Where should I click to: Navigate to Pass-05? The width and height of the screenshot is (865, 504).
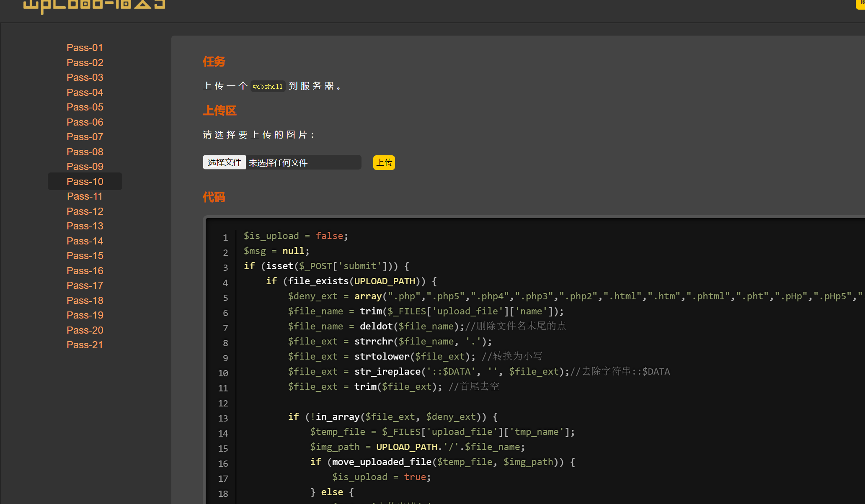pos(85,107)
